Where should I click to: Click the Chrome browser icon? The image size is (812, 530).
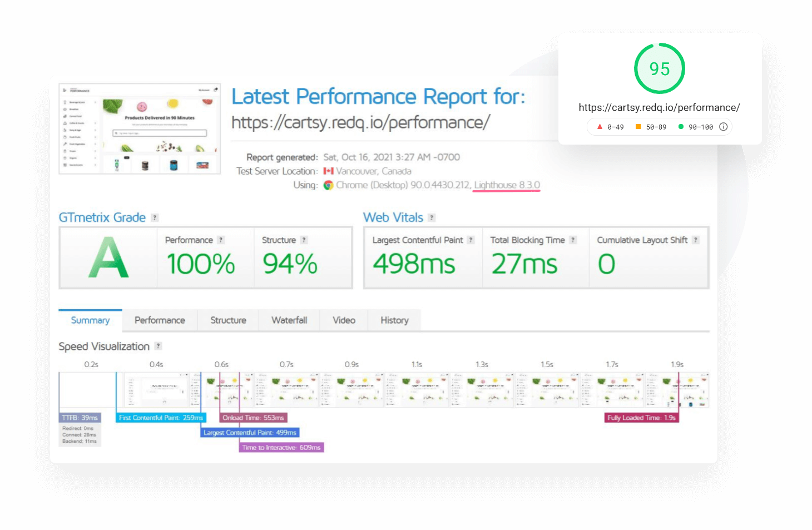pyautogui.click(x=329, y=185)
